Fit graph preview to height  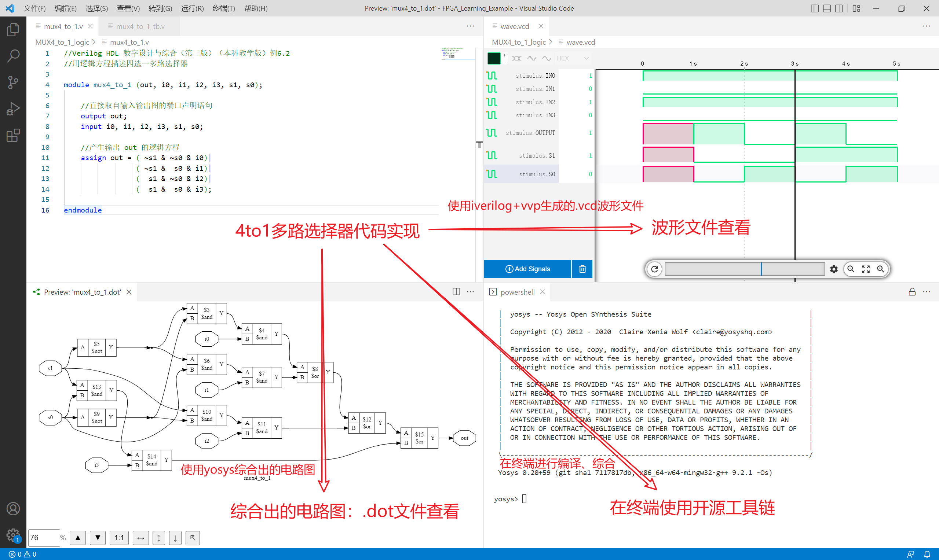(159, 538)
